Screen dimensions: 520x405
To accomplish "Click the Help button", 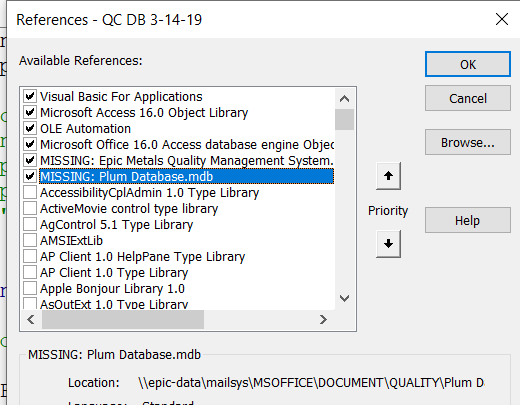I will pos(468,220).
